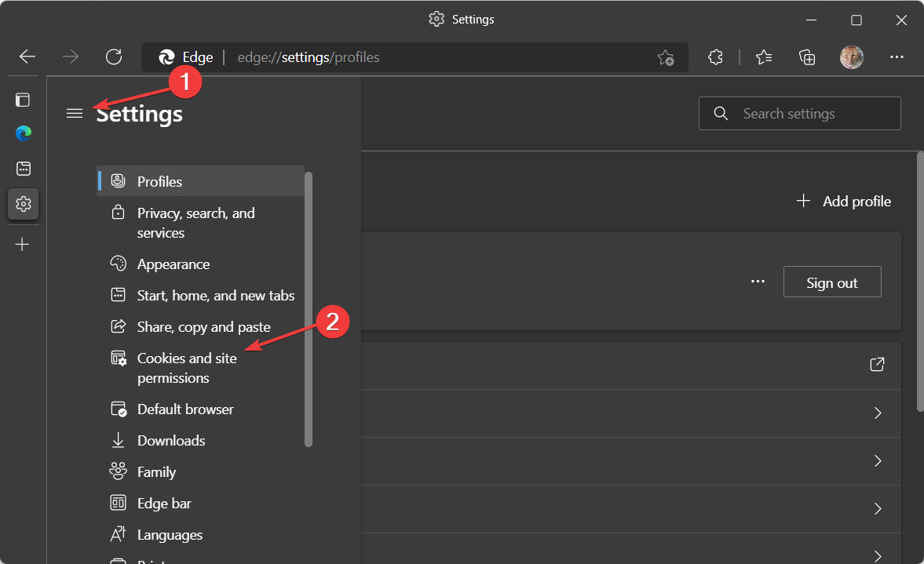The height and width of the screenshot is (564, 924).
Task: Click the Cookies and site permissions icon
Action: coord(119,358)
